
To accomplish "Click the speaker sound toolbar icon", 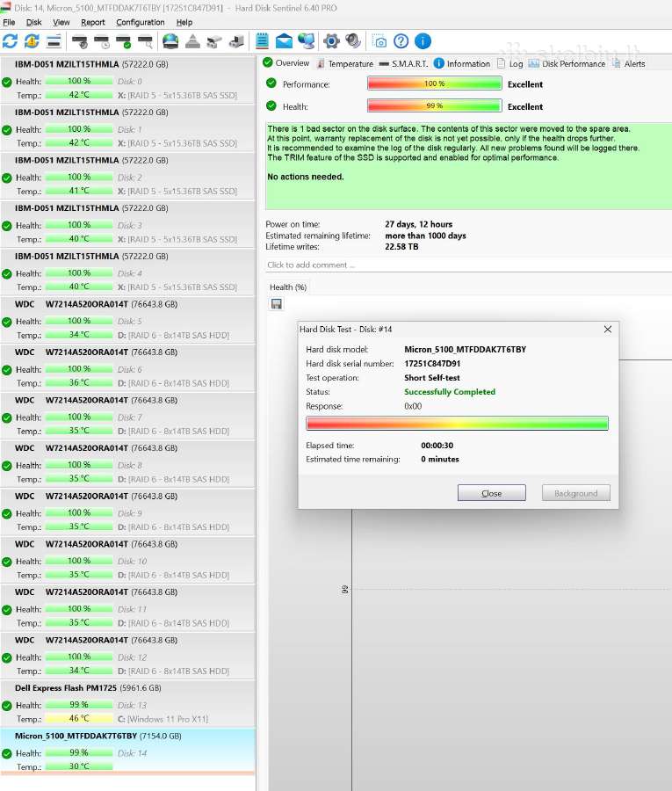I will (353, 40).
